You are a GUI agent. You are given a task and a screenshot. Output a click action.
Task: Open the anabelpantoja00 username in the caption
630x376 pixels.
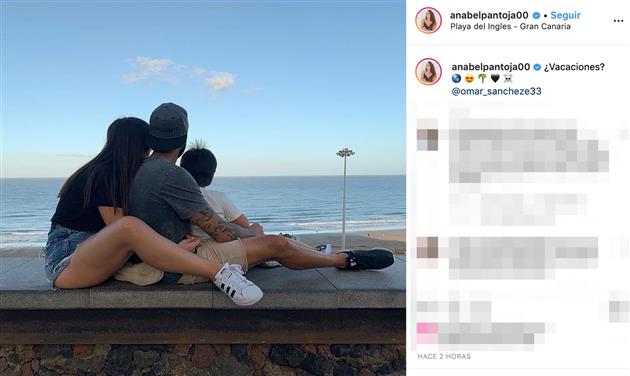tap(491, 67)
